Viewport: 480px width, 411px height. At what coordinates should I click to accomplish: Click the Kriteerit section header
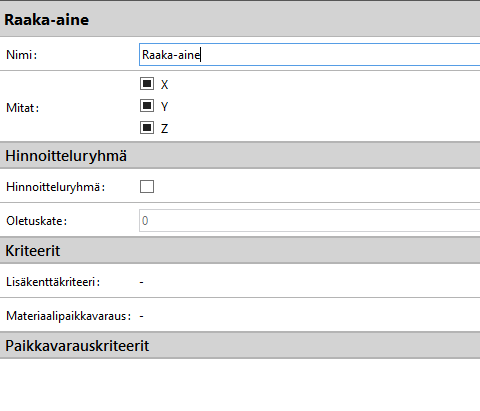pyautogui.click(x=240, y=251)
